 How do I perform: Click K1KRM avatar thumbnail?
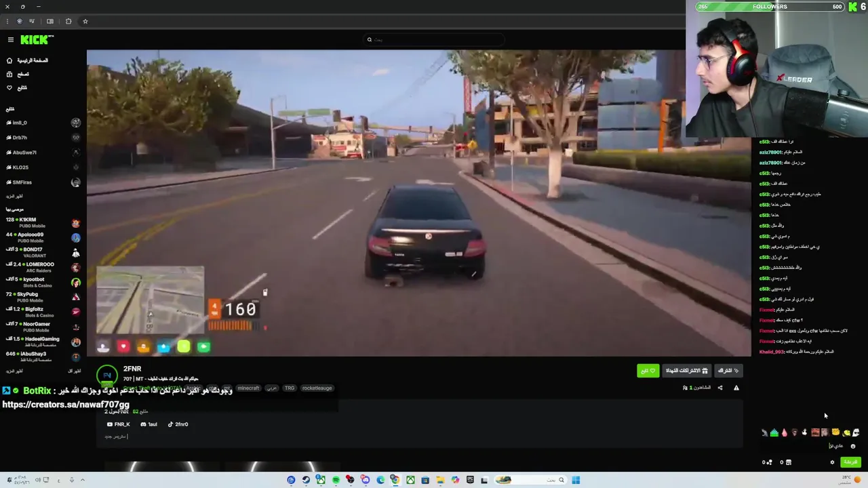pyautogui.click(x=76, y=223)
